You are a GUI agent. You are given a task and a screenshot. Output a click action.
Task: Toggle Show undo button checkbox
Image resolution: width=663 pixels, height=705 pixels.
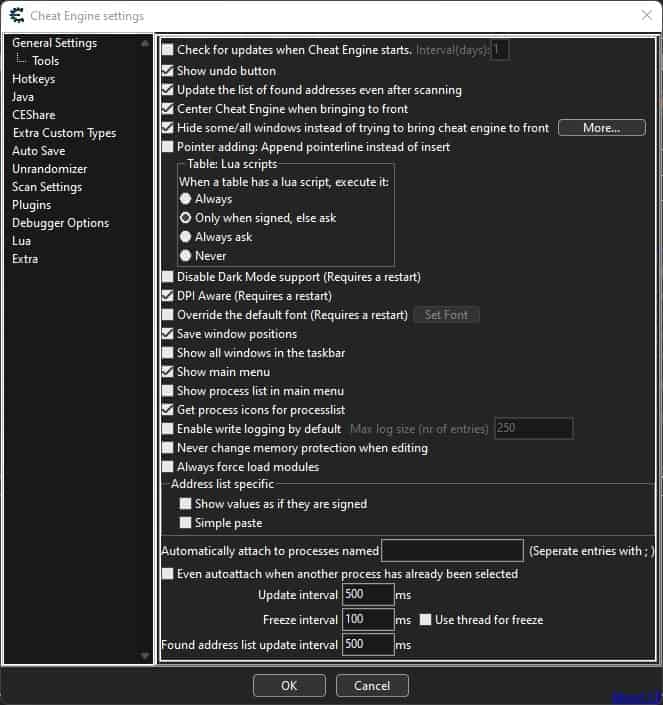pyautogui.click(x=168, y=71)
